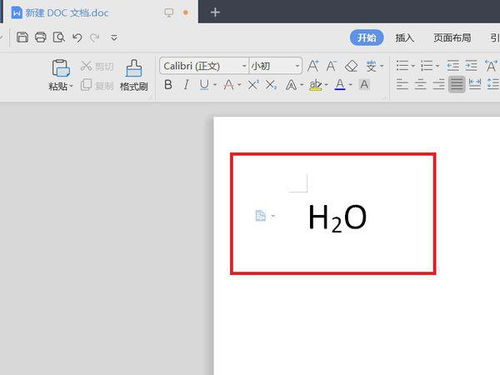Undo the last action
This screenshot has width=500, height=375.
[x=77, y=38]
